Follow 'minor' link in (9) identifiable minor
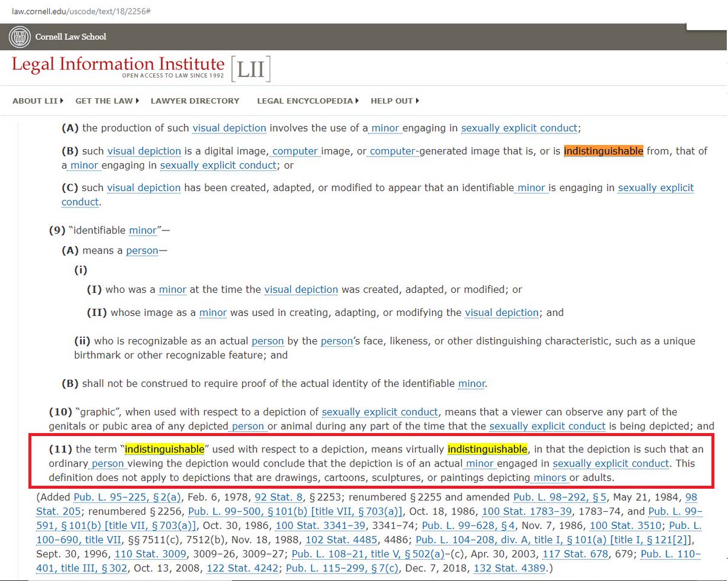This screenshot has height=581, width=728. [143, 230]
